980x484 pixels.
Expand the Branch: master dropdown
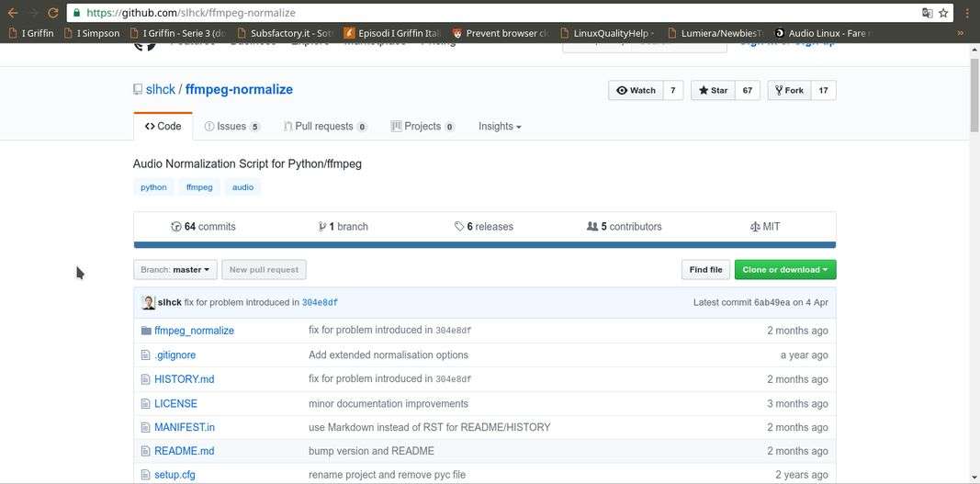(x=175, y=270)
